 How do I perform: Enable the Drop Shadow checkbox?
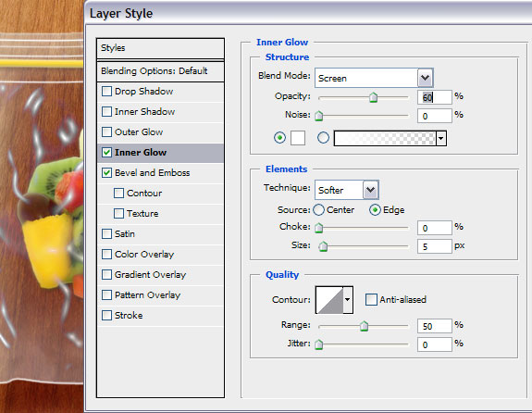click(x=107, y=92)
